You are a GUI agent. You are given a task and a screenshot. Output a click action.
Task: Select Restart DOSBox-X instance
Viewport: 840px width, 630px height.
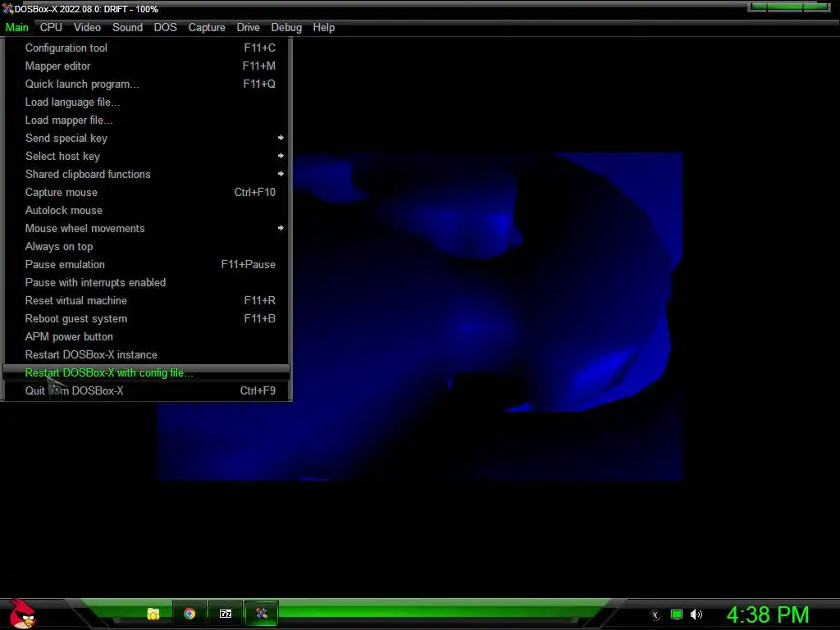(146, 354)
